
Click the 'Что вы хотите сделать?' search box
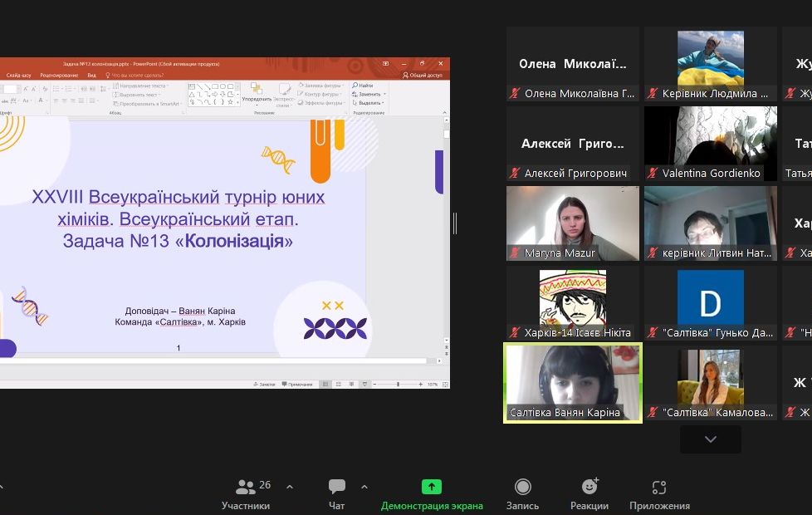tap(135, 75)
